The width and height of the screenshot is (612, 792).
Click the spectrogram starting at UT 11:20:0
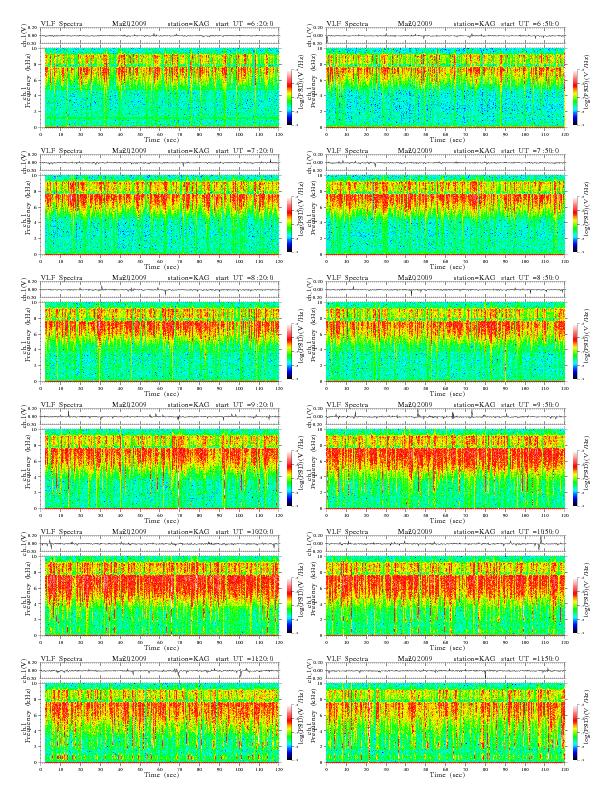[x=160, y=723]
